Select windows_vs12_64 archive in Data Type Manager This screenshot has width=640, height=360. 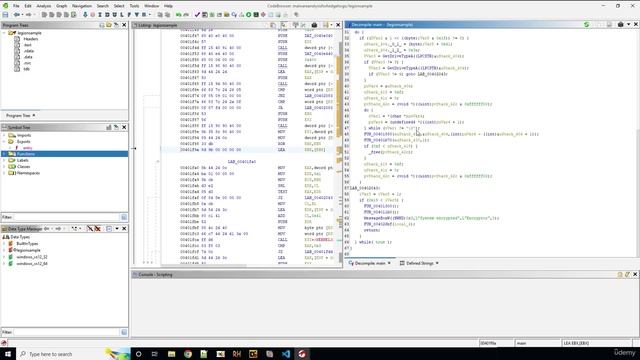tap(32, 264)
